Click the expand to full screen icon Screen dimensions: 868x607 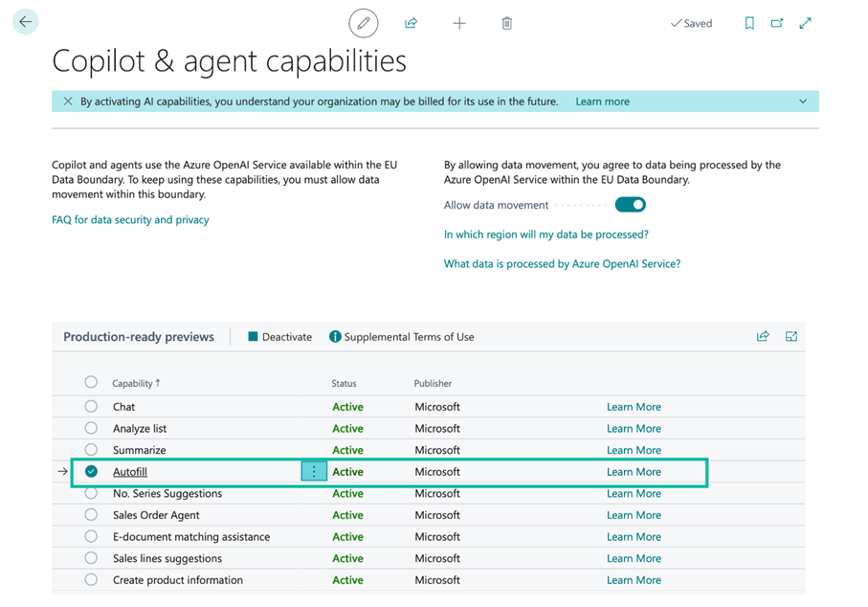point(805,23)
